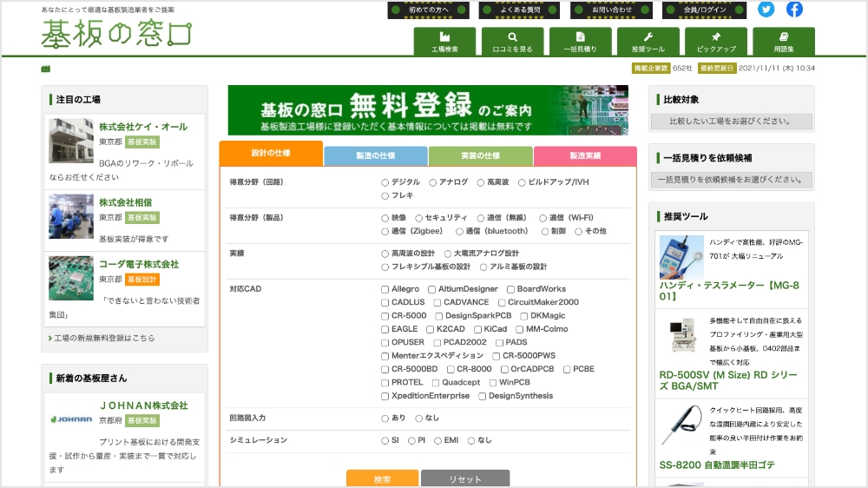Open 株式会社ケイ・オール factory link
The width and height of the screenshot is (868, 488).
(143, 127)
